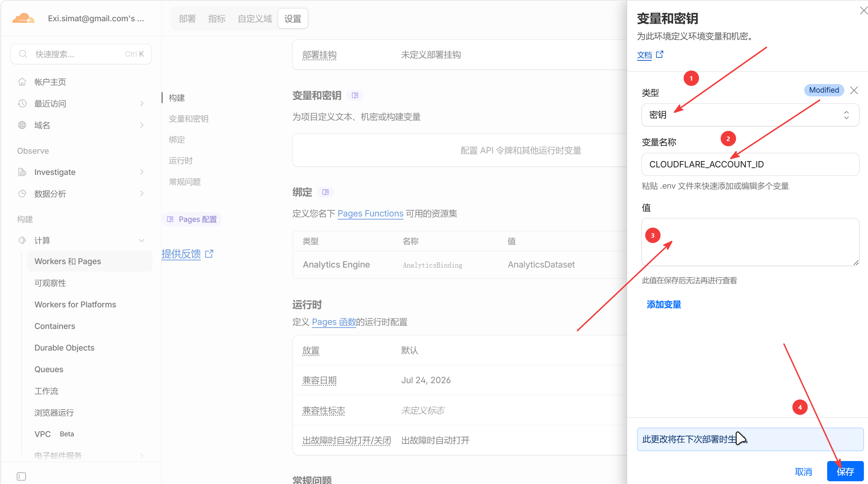
Task: Click the pie chart icon beside 数据分析
Action: [22, 194]
